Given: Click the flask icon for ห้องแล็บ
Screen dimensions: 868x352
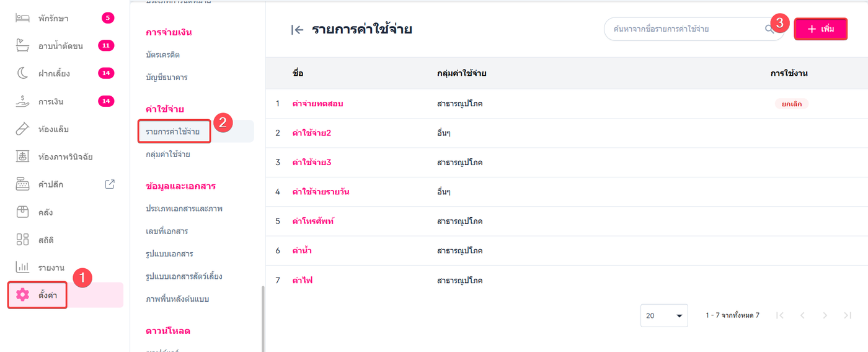Looking at the screenshot, I should (23, 129).
